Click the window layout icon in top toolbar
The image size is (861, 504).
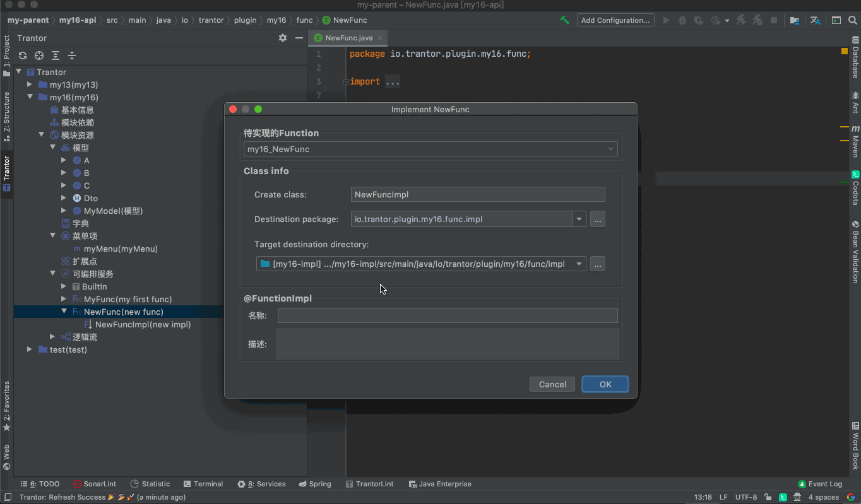coord(836,20)
